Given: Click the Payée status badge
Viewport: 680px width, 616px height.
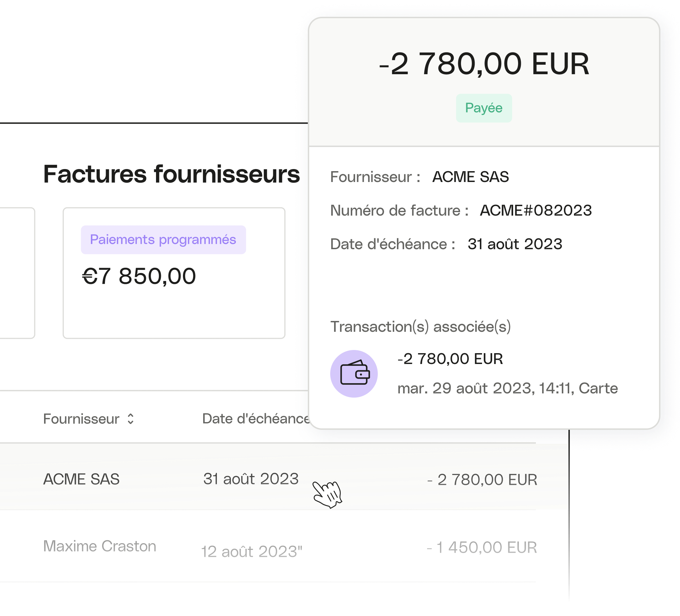Looking at the screenshot, I should click(483, 108).
